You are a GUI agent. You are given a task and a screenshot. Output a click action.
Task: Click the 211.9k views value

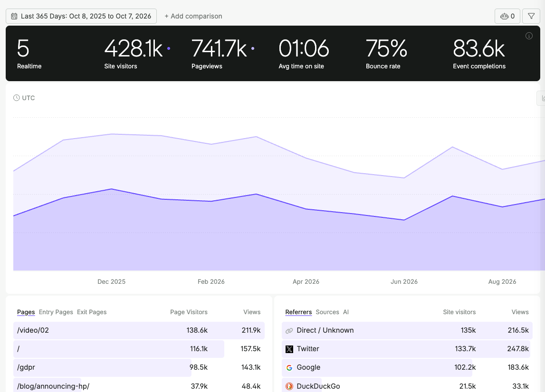[x=251, y=330]
